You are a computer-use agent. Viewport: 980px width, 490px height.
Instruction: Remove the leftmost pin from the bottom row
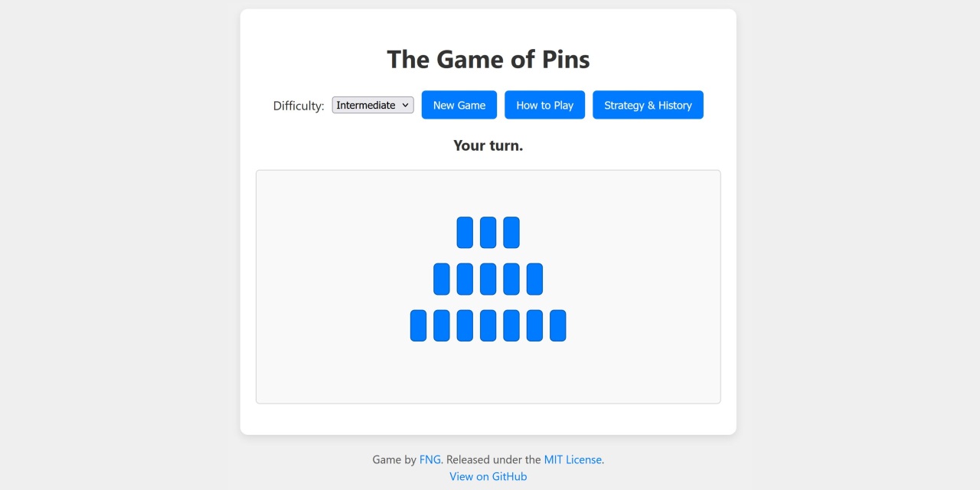pyautogui.click(x=418, y=325)
